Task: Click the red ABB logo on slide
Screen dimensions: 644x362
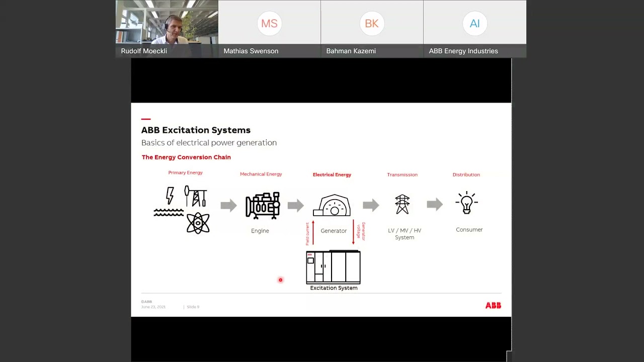Action: pos(493,305)
